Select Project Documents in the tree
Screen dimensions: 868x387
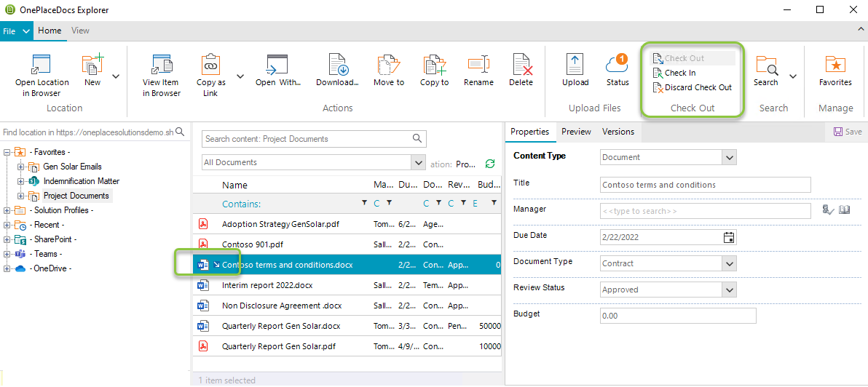pos(76,195)
